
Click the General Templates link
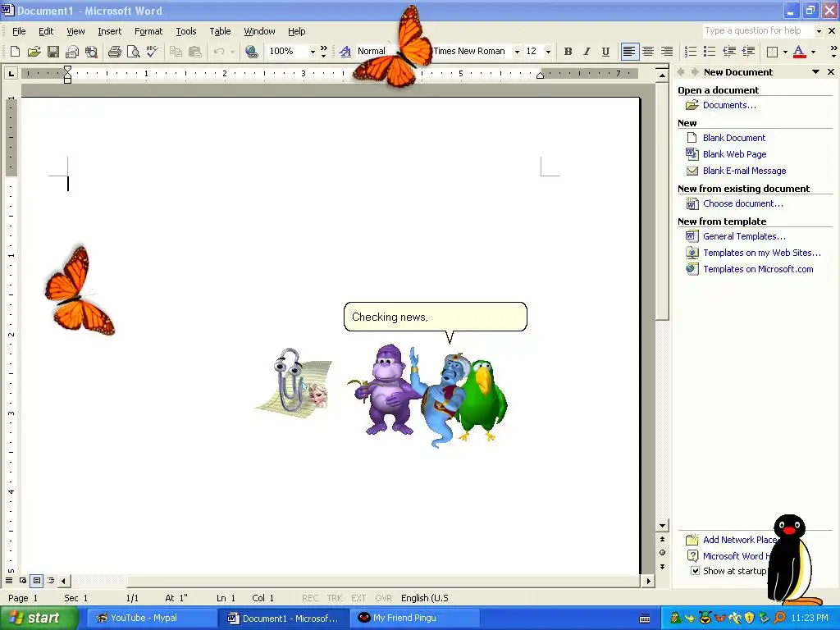(x=744, y=236)
